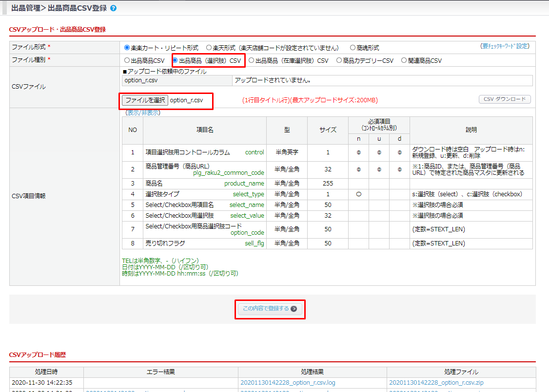549x392 pixels.
Task: Select 楽天形式 file format radio
Action: [x=209, y=48]
